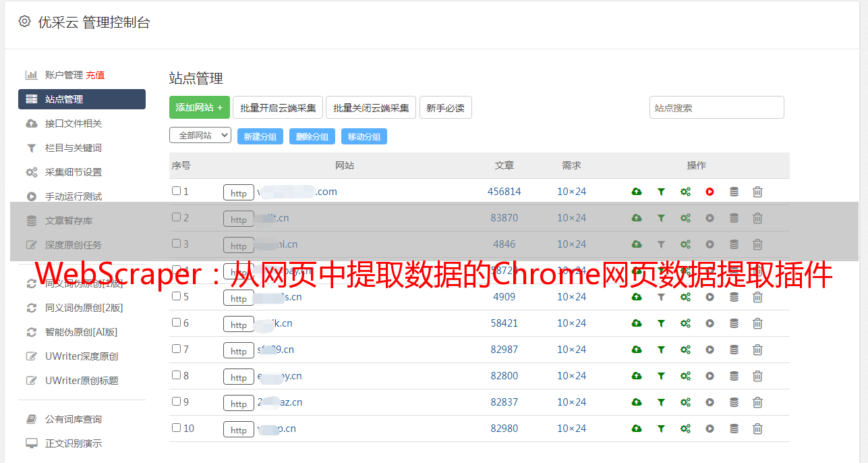
Task: Open article count 456814 link
Action: coord(504,192)
